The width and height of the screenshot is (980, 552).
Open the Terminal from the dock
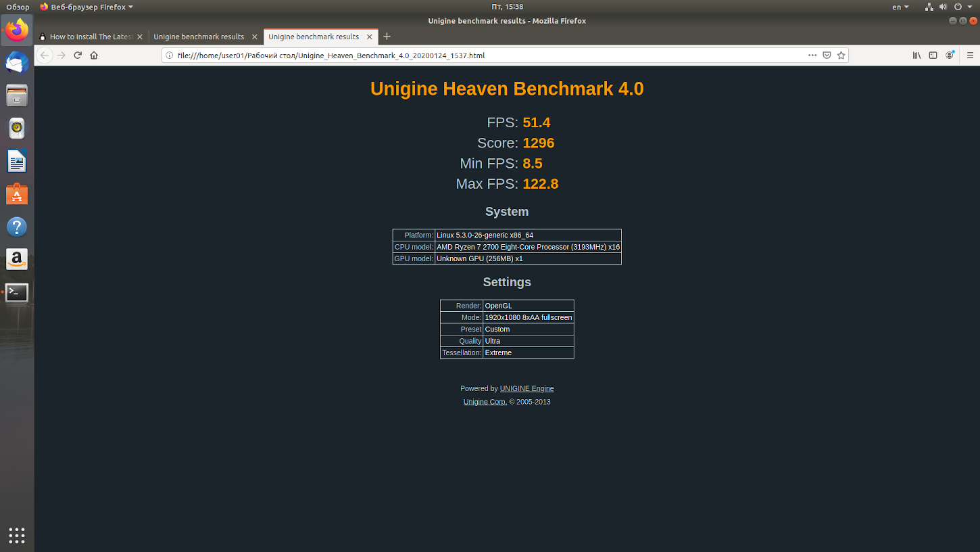[17, 292]
